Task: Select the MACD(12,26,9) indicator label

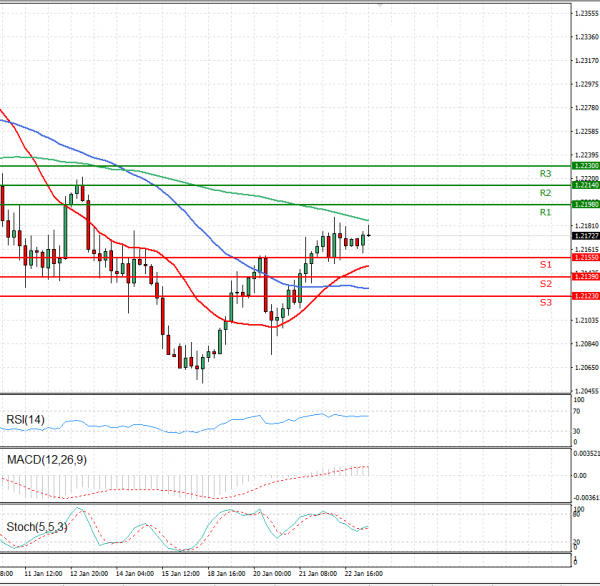Action: [x=47, y=459]
